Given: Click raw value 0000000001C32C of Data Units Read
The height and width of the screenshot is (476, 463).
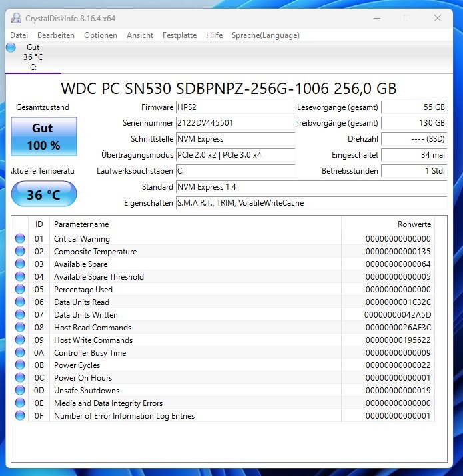Looking at the screenshot, I should tap(398, 302).
